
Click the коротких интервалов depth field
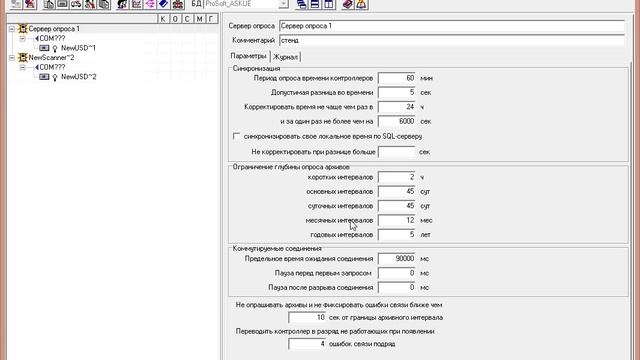396,177
